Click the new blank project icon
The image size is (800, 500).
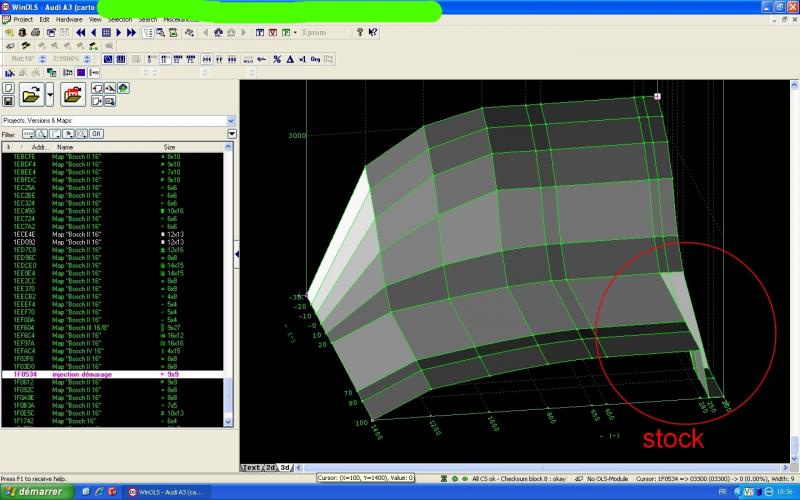pos(9,88)
